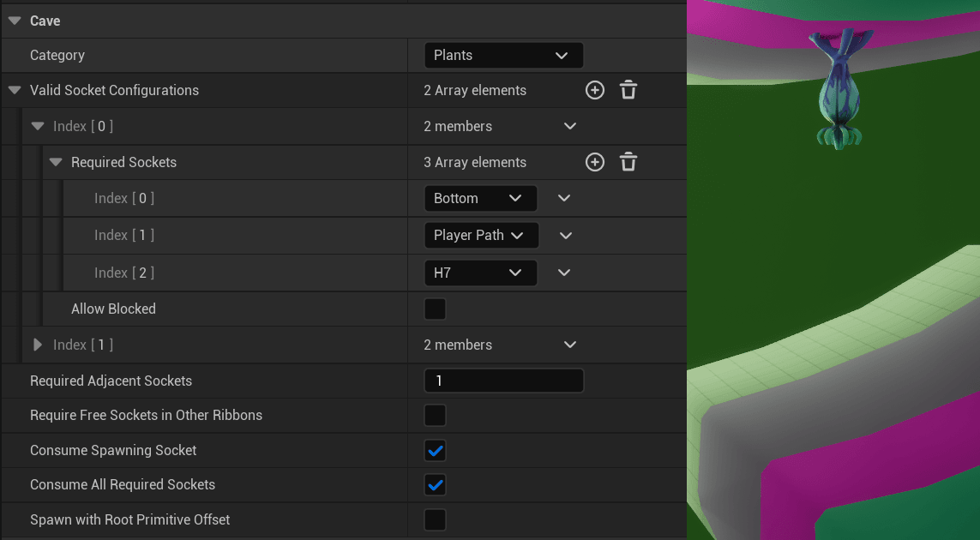Select Required Sockets row Index [ 2 ] label
Image resolution: width=980 pixels, height=540 pixels.
(x=124, y=273)
